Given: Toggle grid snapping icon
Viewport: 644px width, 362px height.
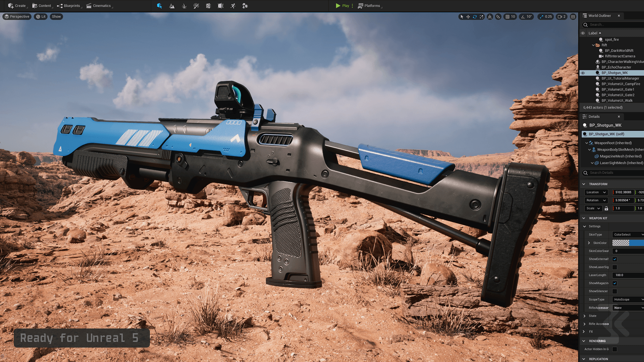Looking at the screenshot, I should 507,16.
